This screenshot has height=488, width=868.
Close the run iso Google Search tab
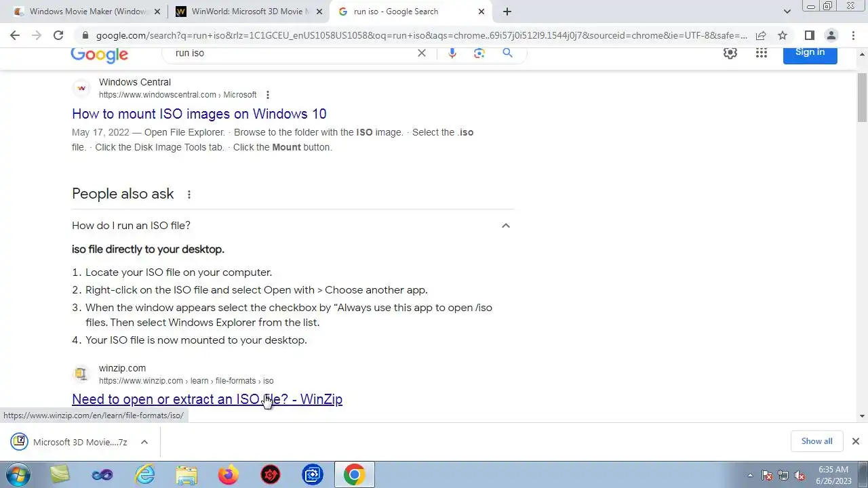(x=481, y=12)
